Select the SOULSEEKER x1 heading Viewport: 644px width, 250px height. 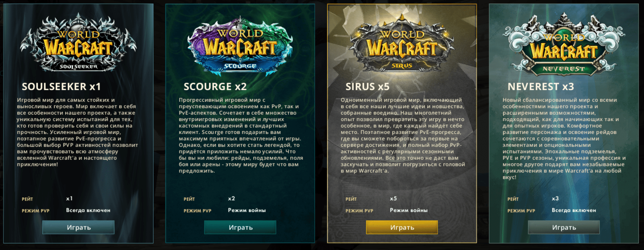click(x=61, y=87)
